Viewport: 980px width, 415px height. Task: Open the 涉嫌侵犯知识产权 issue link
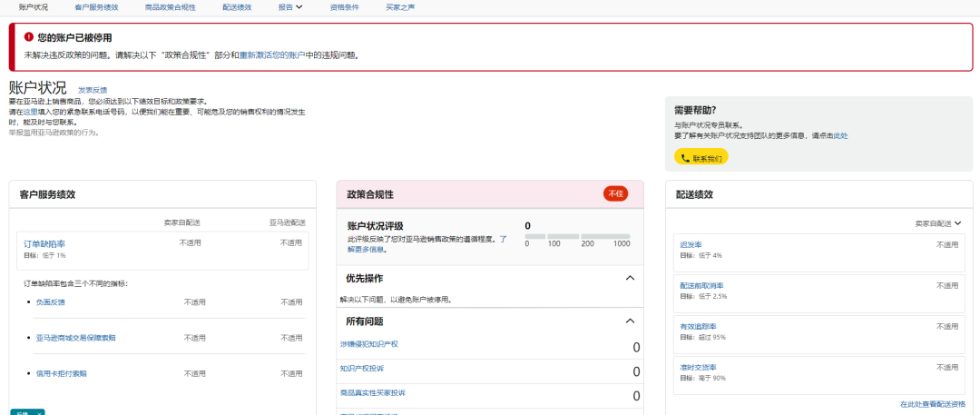click(369, 343)
